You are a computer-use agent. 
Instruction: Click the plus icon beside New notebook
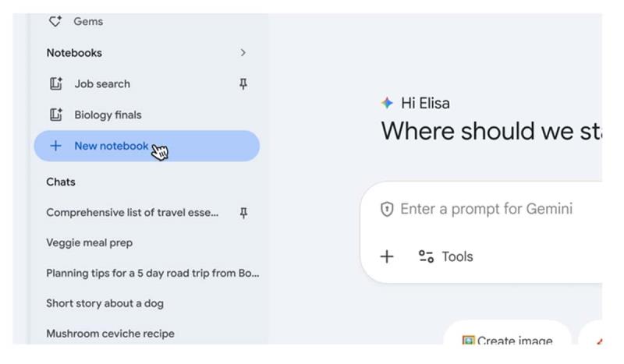[55, 147]
